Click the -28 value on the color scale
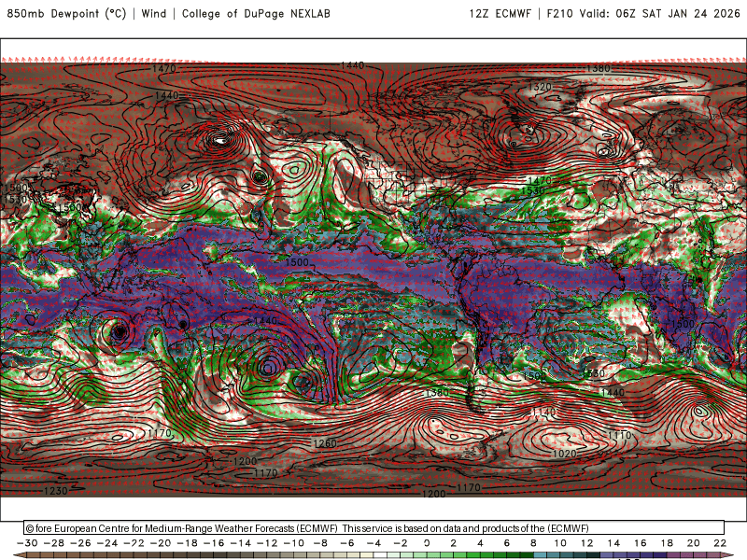This screenshot has width=747, height=560. pyautogui.click(x=54, y=543)
